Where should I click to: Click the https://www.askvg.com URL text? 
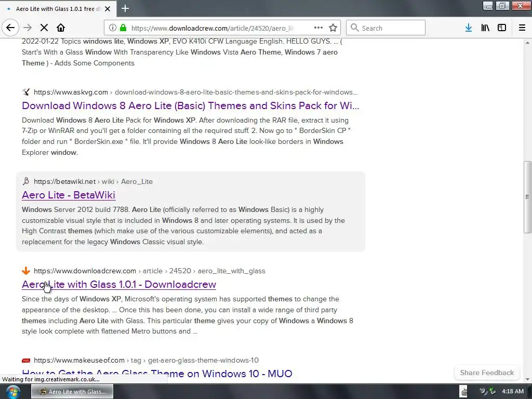71,92
